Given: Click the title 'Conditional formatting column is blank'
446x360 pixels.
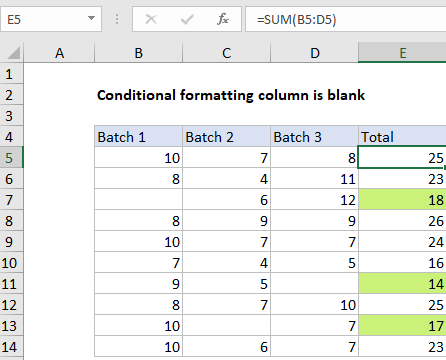Looking at the screenshot, I should (x=231, y=95).
